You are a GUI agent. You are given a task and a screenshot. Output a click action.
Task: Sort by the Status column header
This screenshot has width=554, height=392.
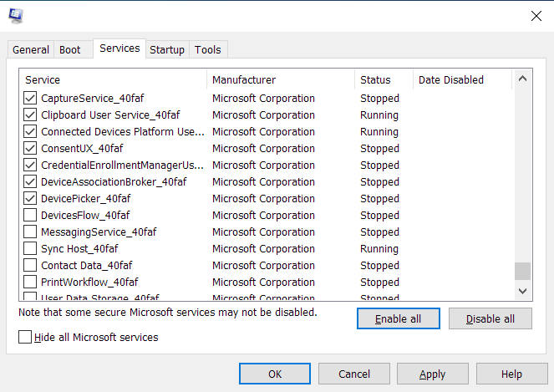tap(375, 80)
